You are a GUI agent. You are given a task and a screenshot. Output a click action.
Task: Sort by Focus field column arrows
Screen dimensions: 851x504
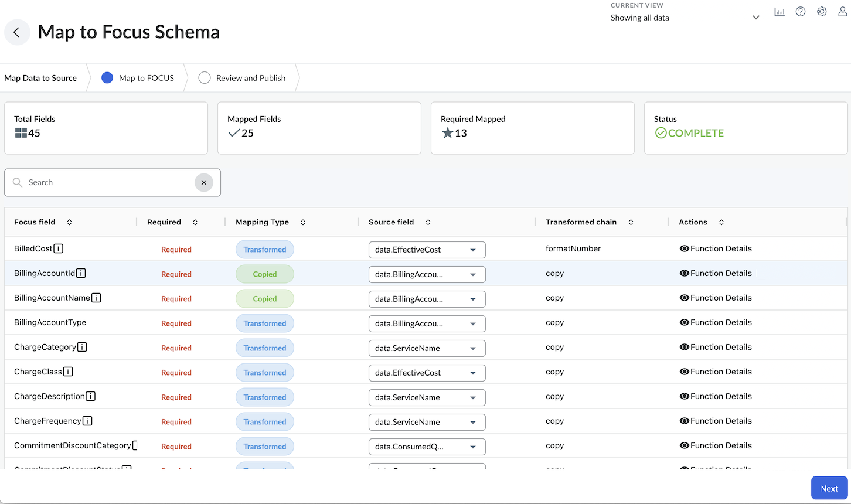[69, 222]
